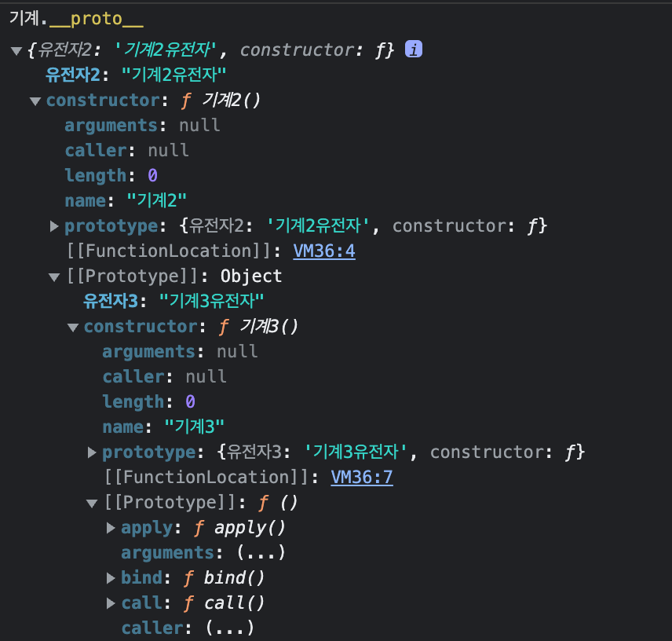Screen dimensions: 672x641
Task: Click the 기계.__proto__ console input line
Action: (x=76, y=19)
